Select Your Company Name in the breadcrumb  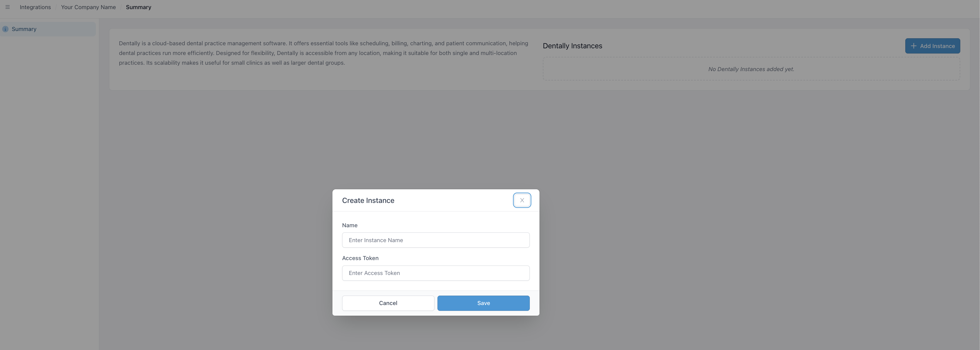(88, 7)
